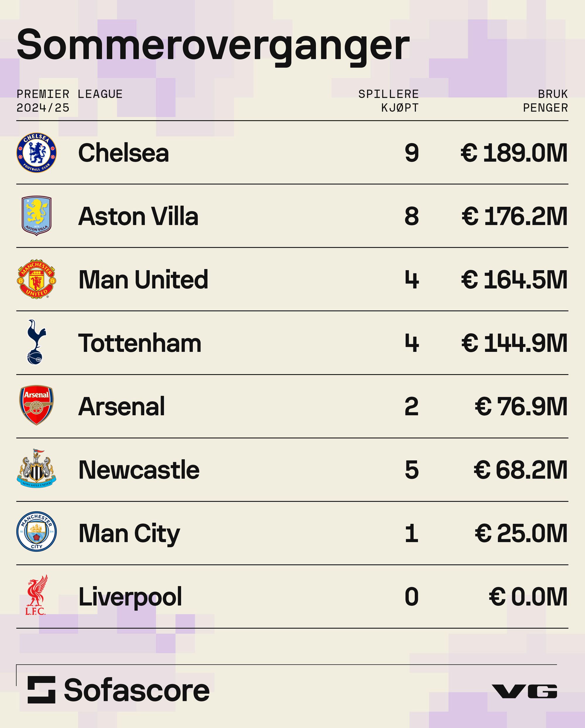Select the Chelsea team name
The image size is (585, 728).
pos(124,153)
